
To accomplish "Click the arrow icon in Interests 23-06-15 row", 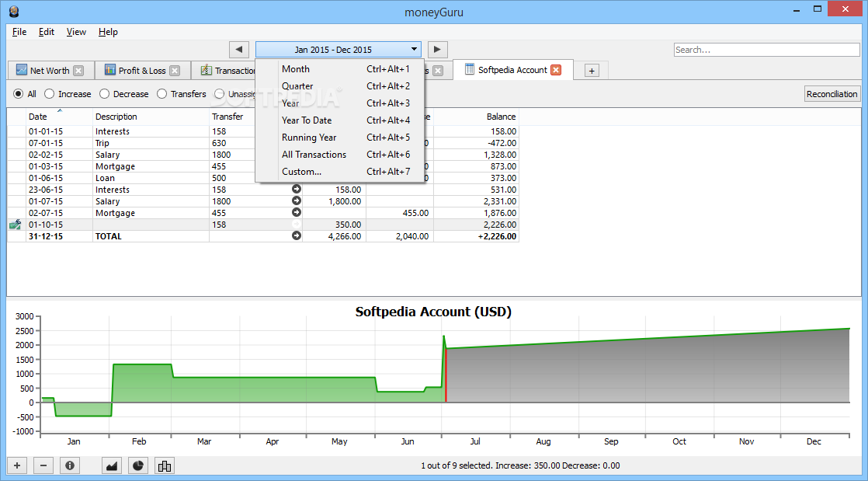I will [297, 189].
